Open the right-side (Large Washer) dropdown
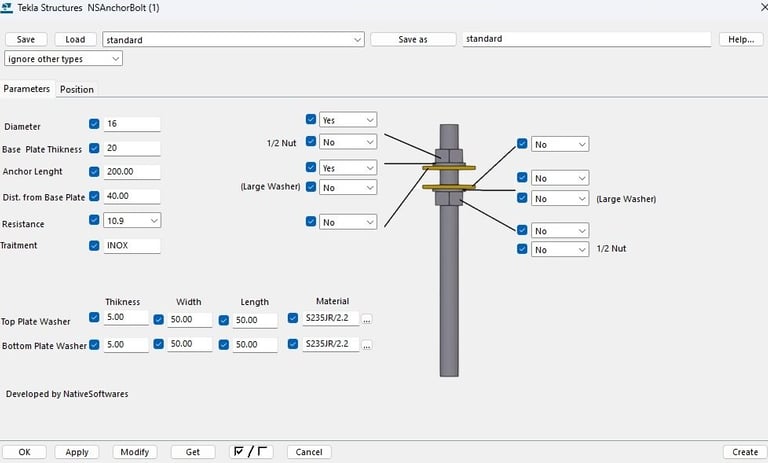768x463 pixels. coord(560,198)
